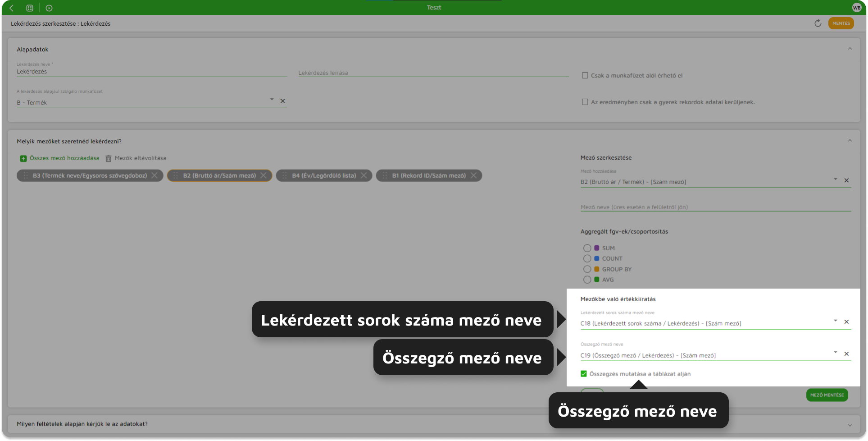
Task: Select the SUM aggregate radio
Action: [x=587, y=248]
